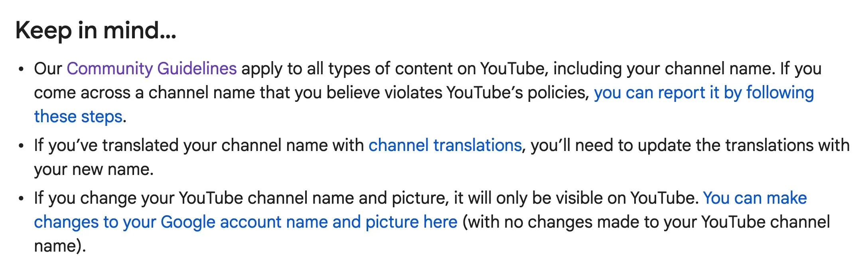The height and width of the screenshot is (268, 868).
Task: Click the final word "name)."
Action: click(x=60, y=246)
